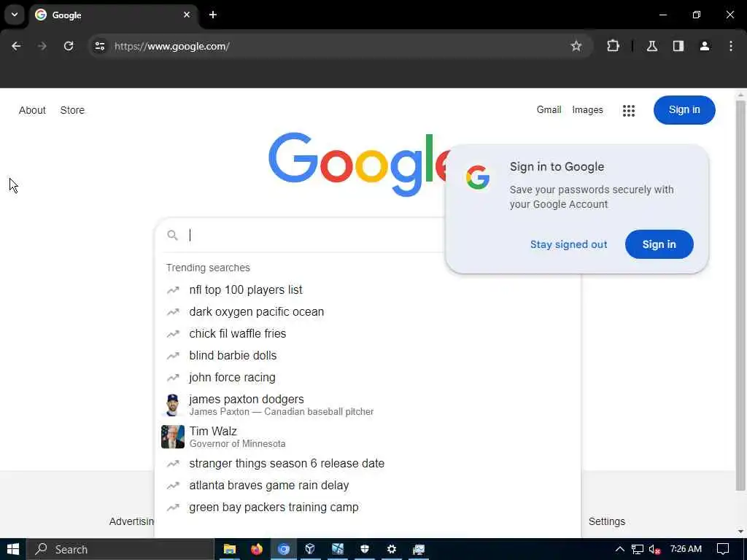747x560 pixels.
Task: Open a new browser tab
Action: coord(213,15)
